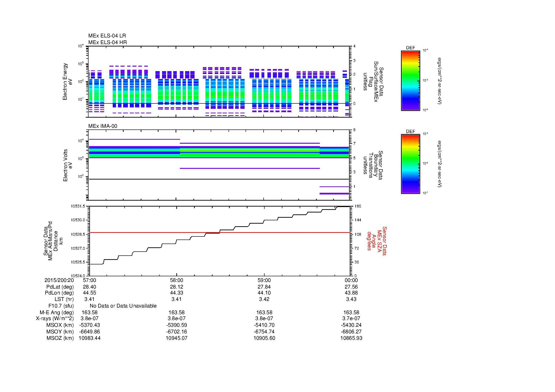This screenshot has height=392, width=555.
Task: Click the PdLat value '28.12'
Action: [x=177, y=287]
